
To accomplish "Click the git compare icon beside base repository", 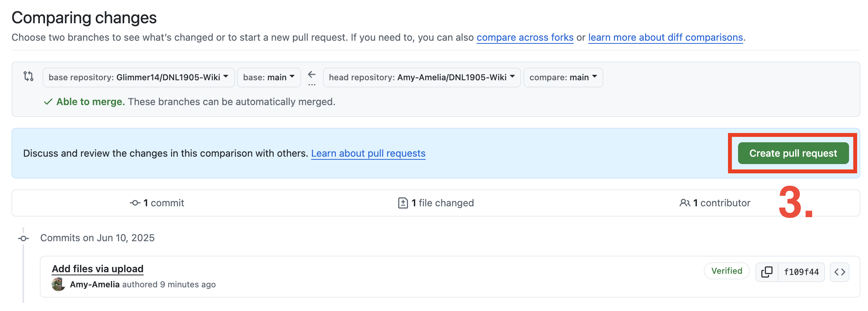I will (28, 76).
